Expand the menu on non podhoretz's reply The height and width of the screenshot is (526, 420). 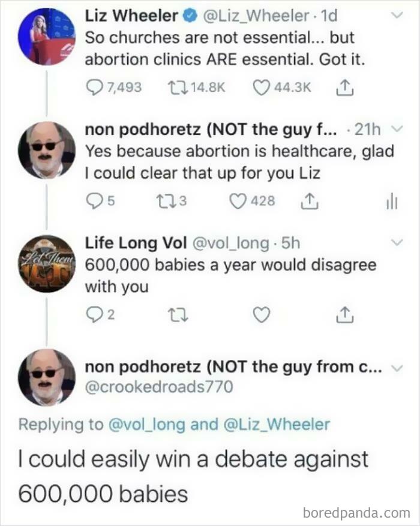click(397, 128)
